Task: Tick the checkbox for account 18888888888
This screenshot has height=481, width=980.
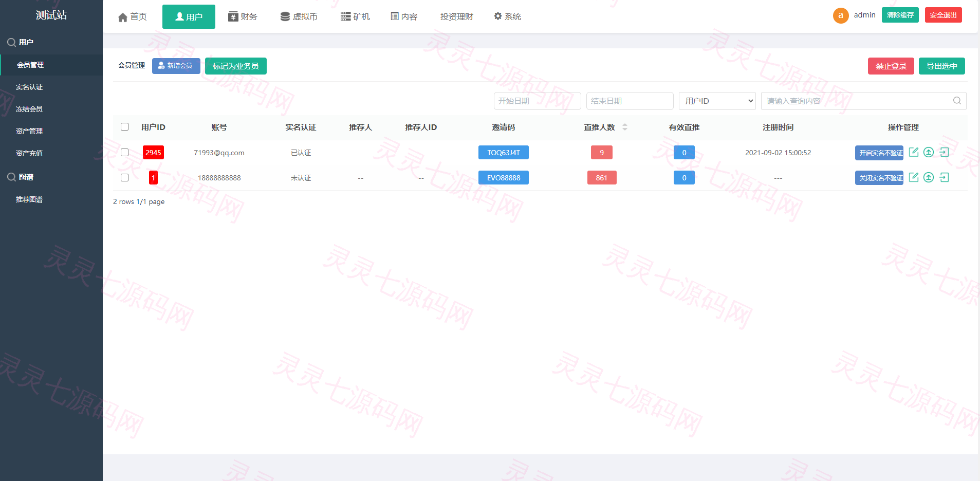Action: point(124,177)
